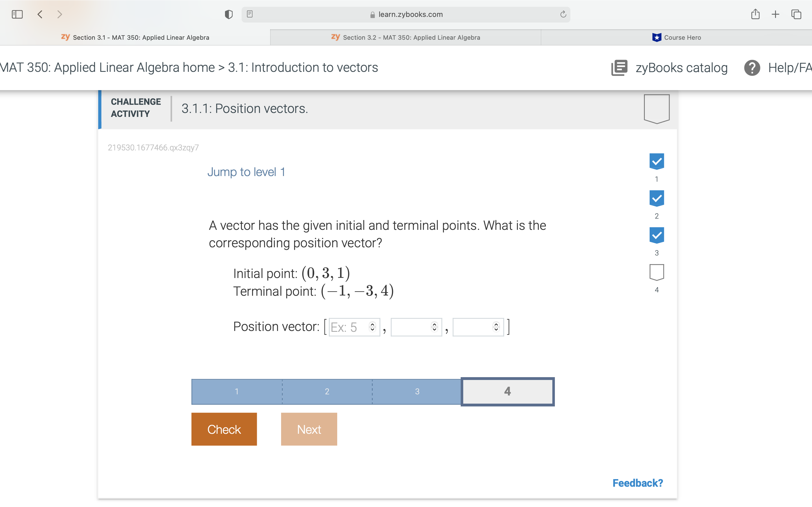This screenshot has width=812, height=507.
Task: Click the Jump to level 1 link
Action: (246, 172)
